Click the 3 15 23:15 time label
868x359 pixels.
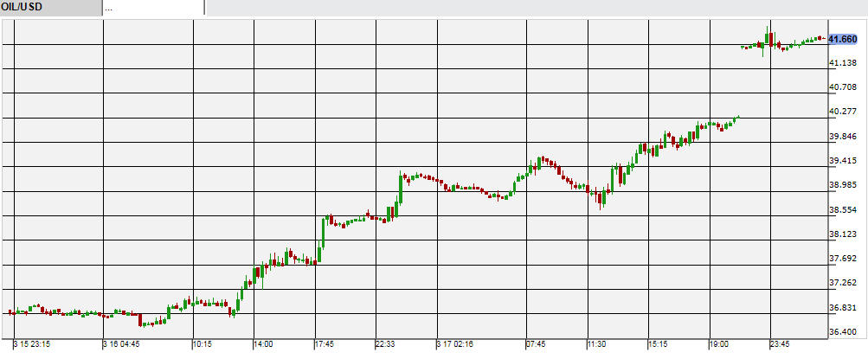(x=31, y=344)
